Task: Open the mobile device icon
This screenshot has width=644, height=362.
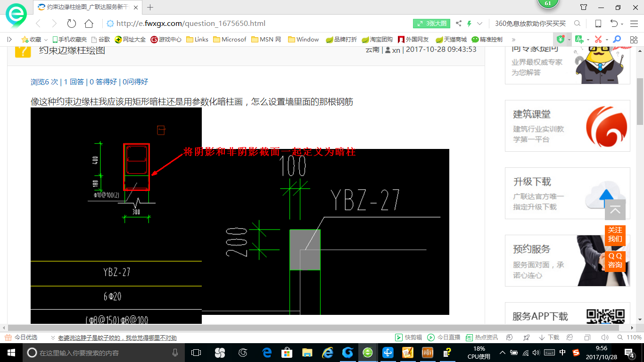Action: point(598,24)
